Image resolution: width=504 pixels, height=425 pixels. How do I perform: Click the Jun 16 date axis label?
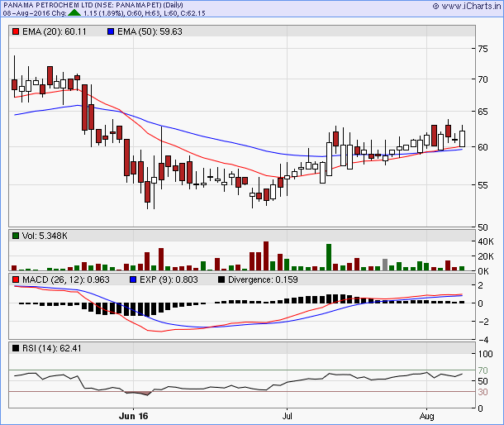[x=133, y=416]
